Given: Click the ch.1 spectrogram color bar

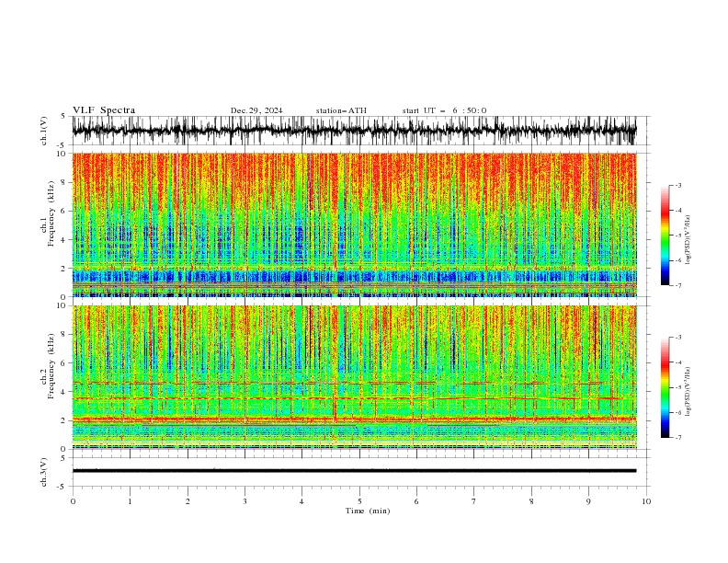Looking at the screenshot, I should [665, 236].
